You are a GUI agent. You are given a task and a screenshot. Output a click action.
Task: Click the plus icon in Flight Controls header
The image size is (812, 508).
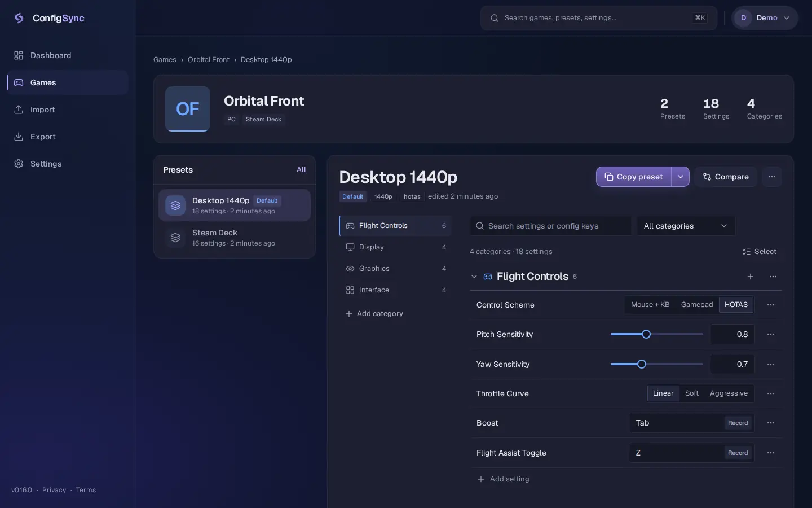pos(751,277)
